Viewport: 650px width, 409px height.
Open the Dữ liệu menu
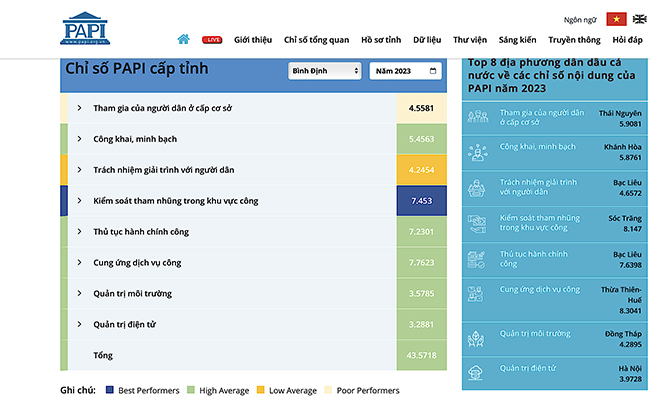pos(427,40)
